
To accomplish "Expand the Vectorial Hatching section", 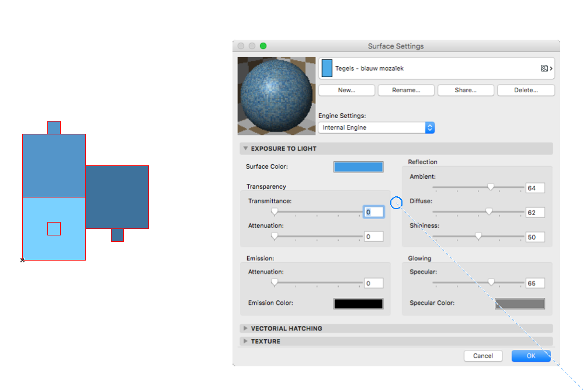I will [246, 328].
